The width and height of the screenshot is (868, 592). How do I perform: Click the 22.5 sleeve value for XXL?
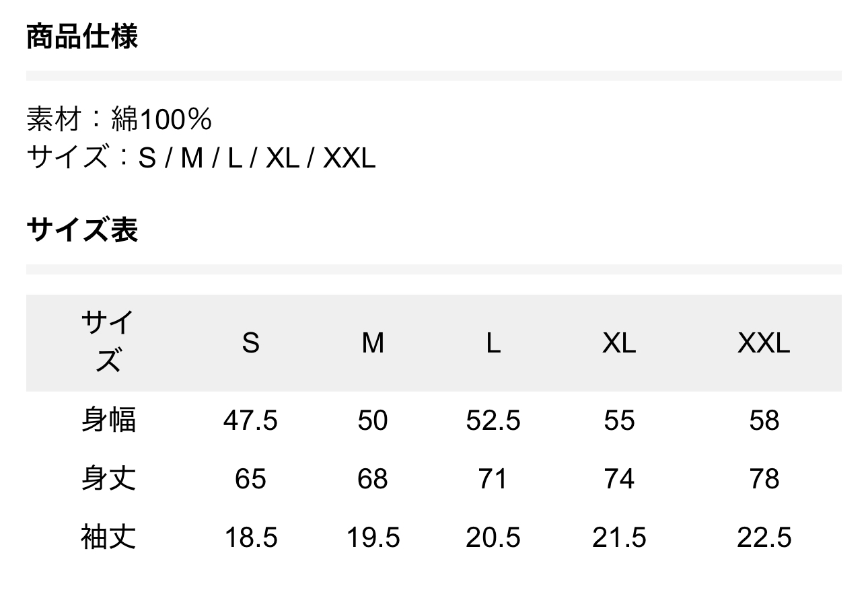click(764, 538)
